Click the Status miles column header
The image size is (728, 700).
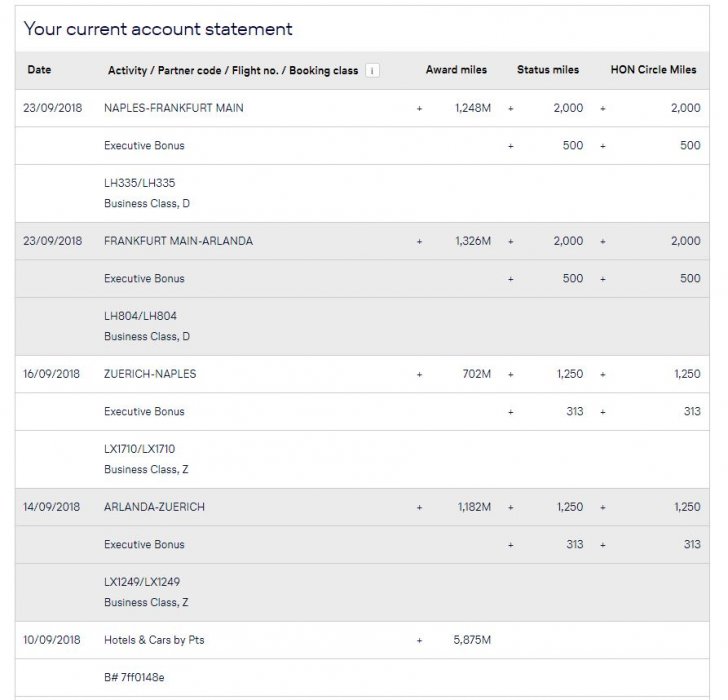[x=547, y=71]
